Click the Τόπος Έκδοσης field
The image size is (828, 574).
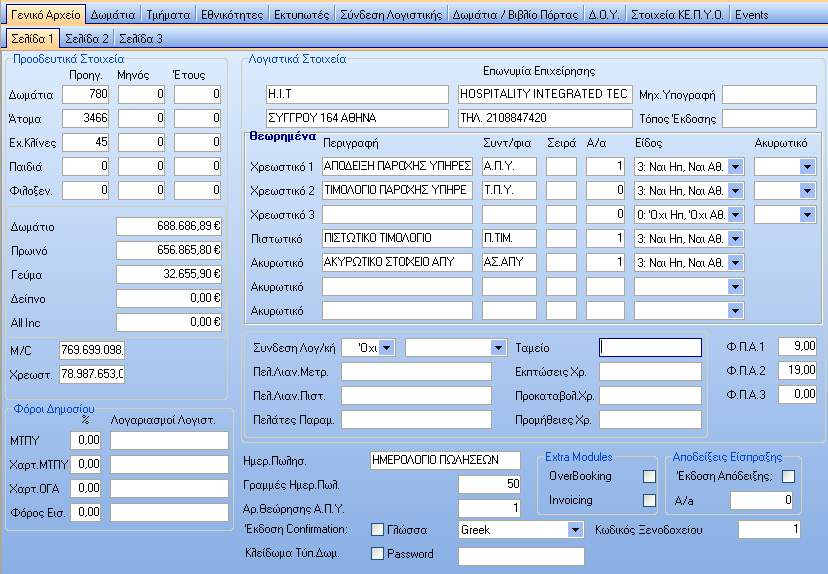769,118
